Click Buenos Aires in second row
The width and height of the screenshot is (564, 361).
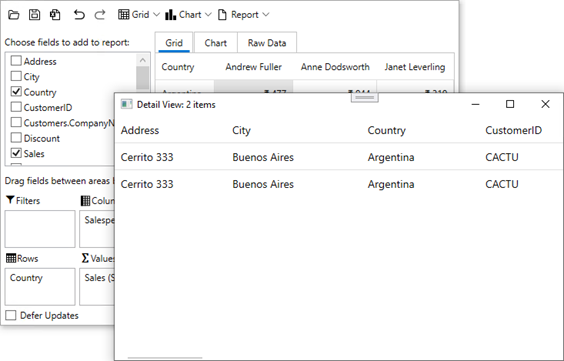pyautogui.click(x=263, y=184)
